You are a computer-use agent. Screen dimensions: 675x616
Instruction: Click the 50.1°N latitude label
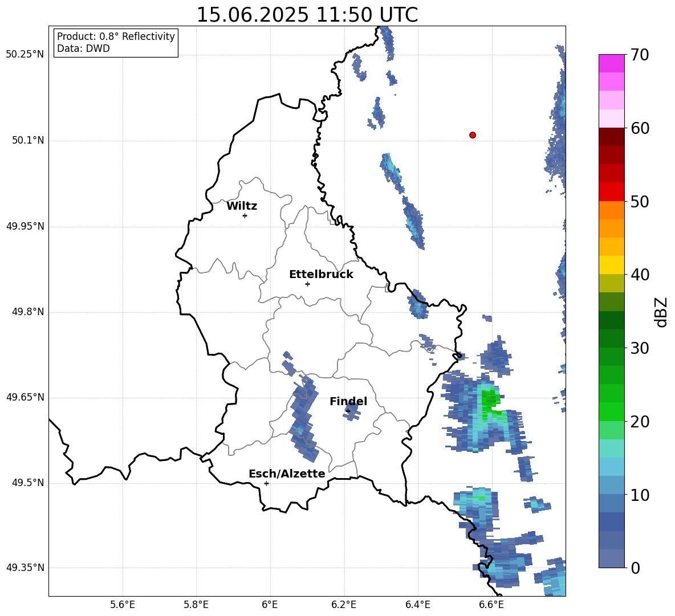tap(28, 141)
